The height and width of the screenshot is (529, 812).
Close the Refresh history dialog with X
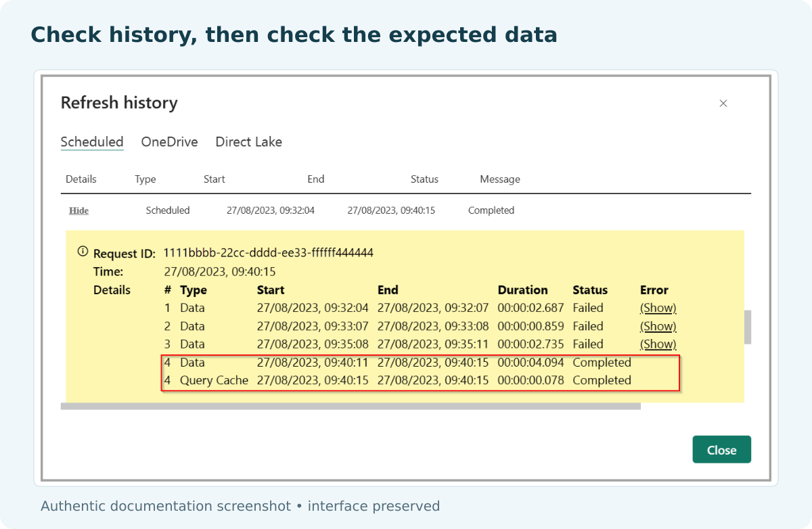[x=723, y=103]
